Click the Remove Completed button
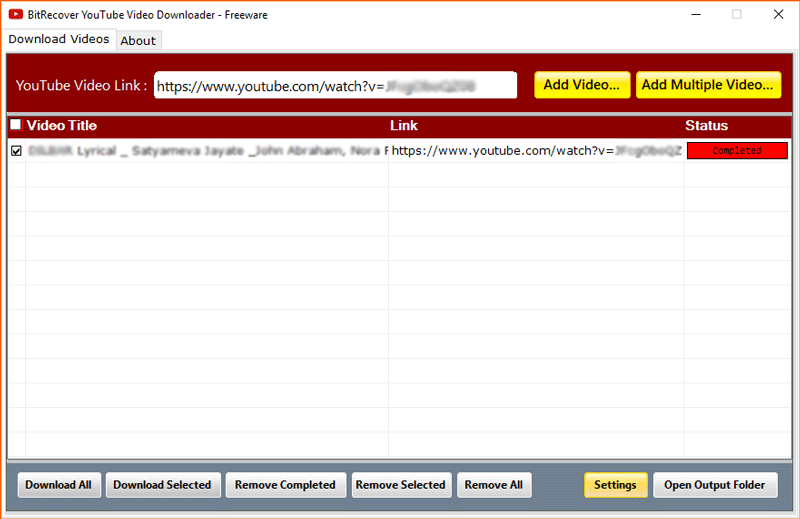This screenshot has width=800, height=519. click(x=285, y=485)
